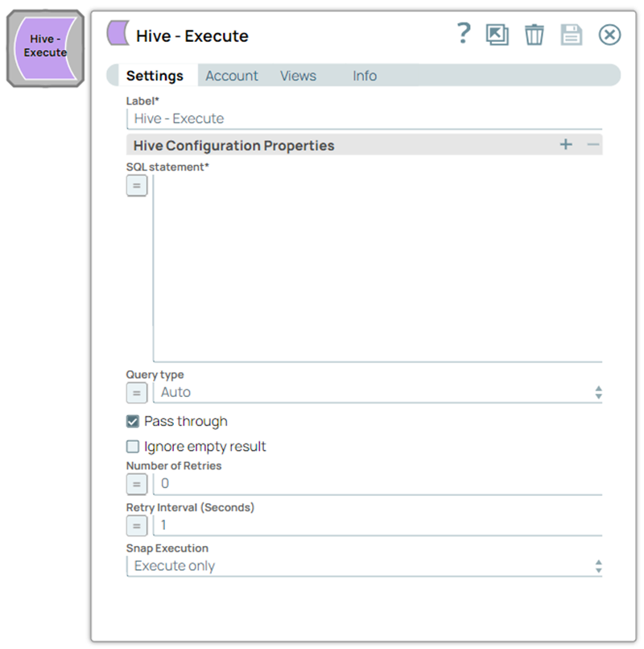The image size is (644, 649).
Task: Toggle expression button for Retry Interval
Action: 137,526
